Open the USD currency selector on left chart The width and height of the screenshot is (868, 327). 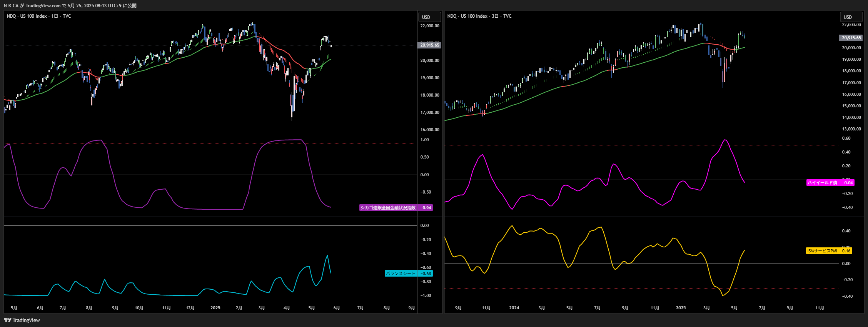click(x=429, y=17)
